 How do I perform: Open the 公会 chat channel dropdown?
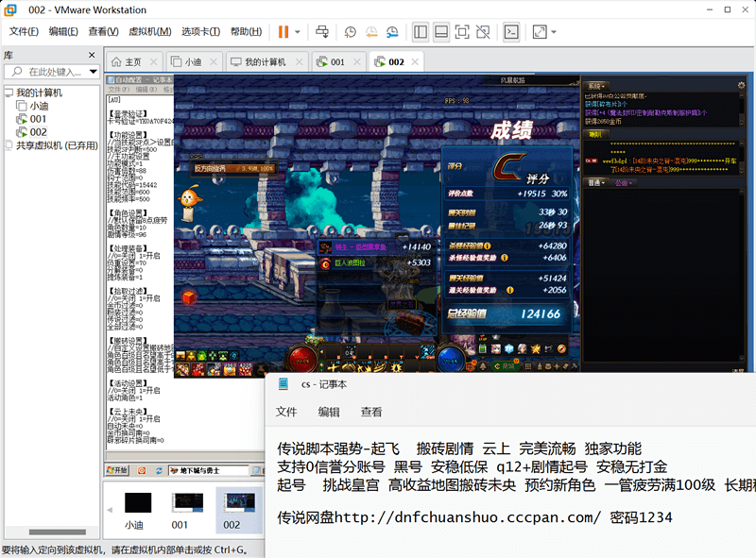pyautogui.click(x=624, y=183)
